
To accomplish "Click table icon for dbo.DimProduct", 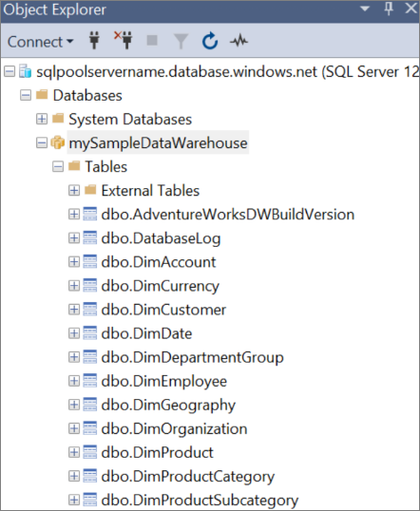I will pyautogui.click(x=90, y=452).
